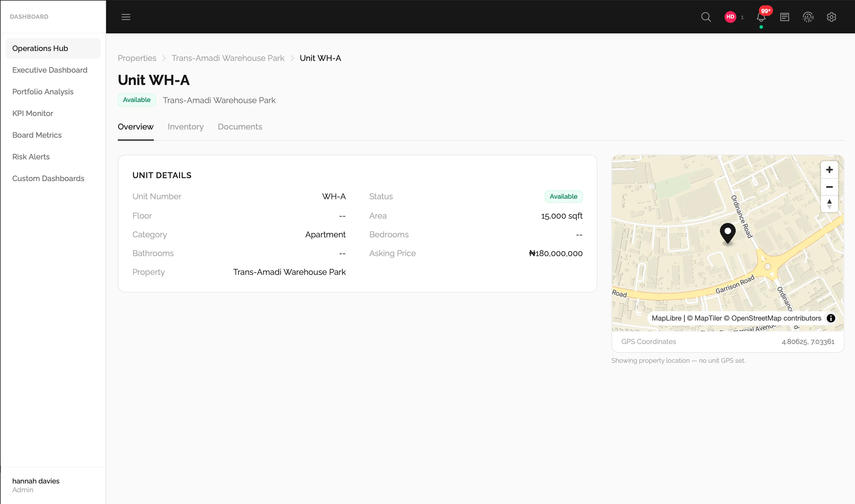855x504 pixels.
Task: Open Board Metrics in sidebar
Action: [53, 135]
